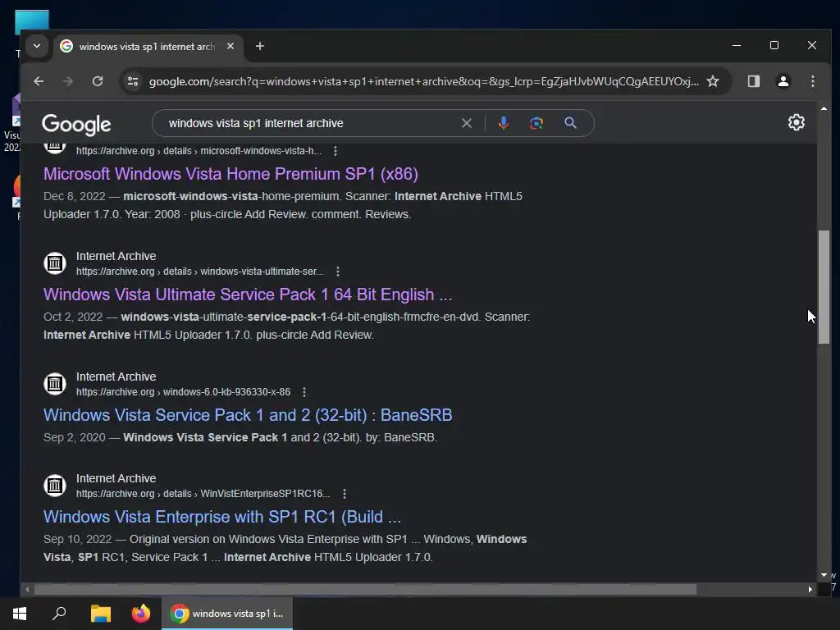Click the Google logo
Viewport: 840px width, 630px height.
click(76, 125)
